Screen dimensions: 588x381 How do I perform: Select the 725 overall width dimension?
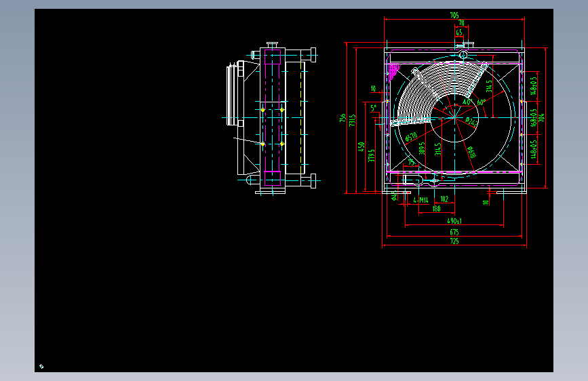click(454, 241)
